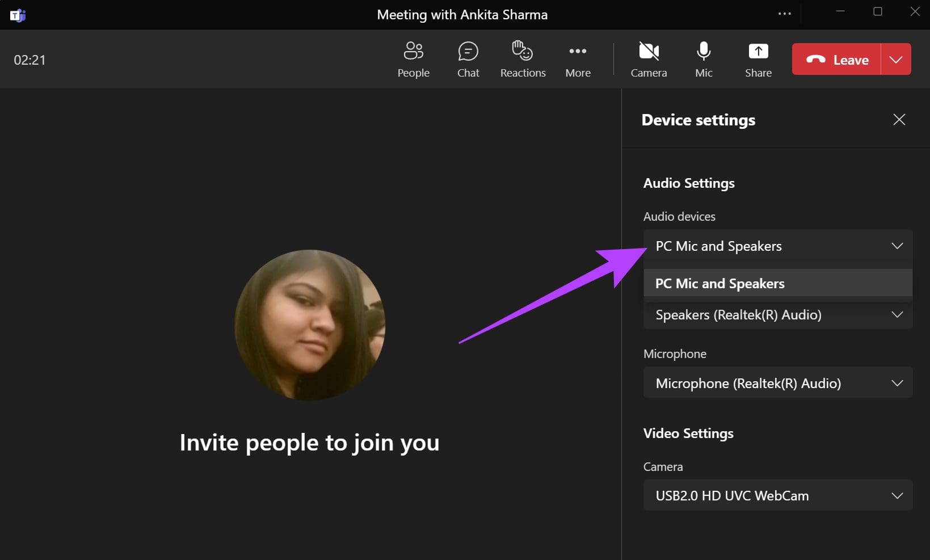Click the Audio devices label

679,217
